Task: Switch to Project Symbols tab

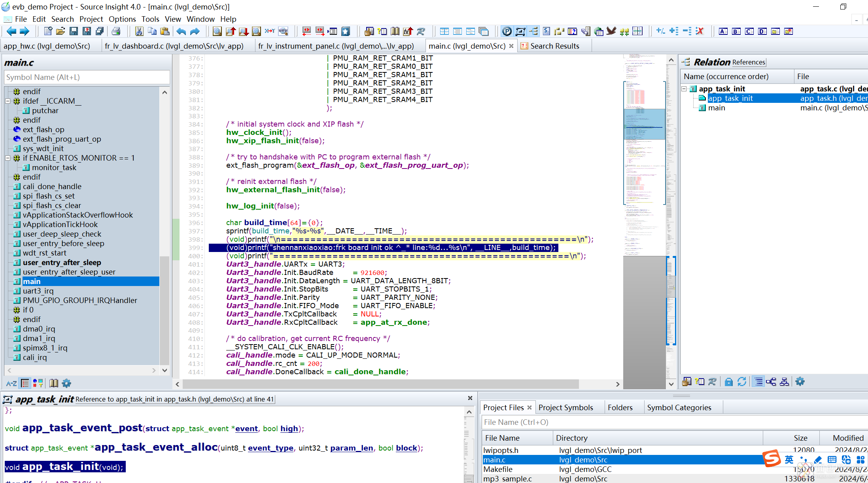Action: pyautogui.click(x=565, y=407)
